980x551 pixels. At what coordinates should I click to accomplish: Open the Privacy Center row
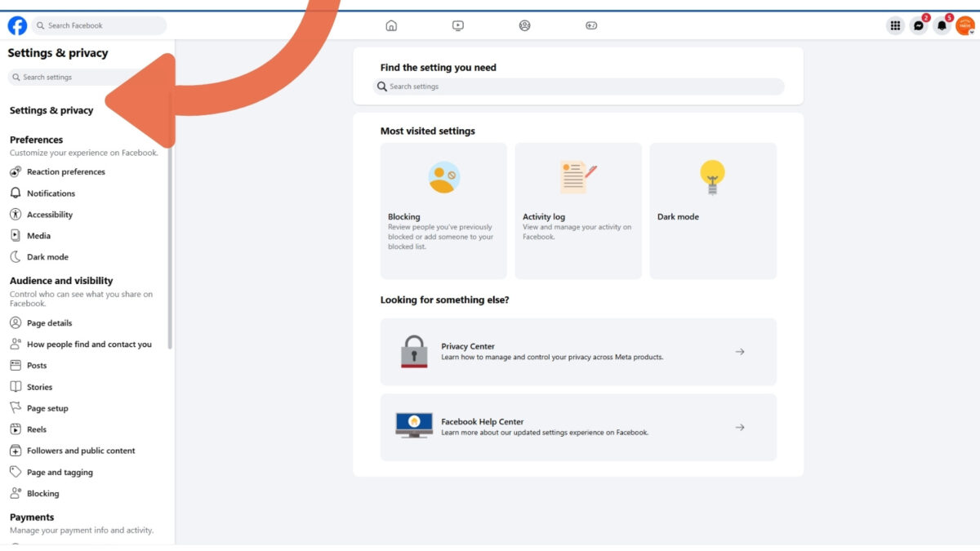pyautogui.click(x=578, y=352)
